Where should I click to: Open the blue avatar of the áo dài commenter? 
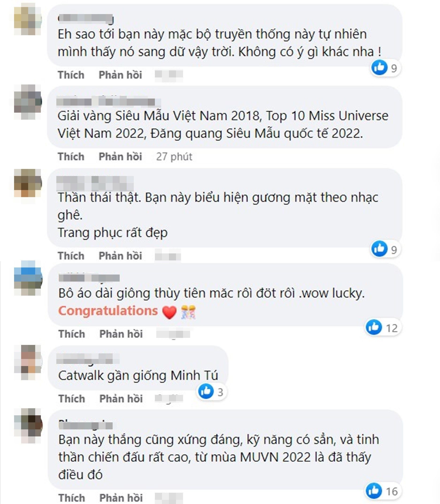[x=28, y=278]
